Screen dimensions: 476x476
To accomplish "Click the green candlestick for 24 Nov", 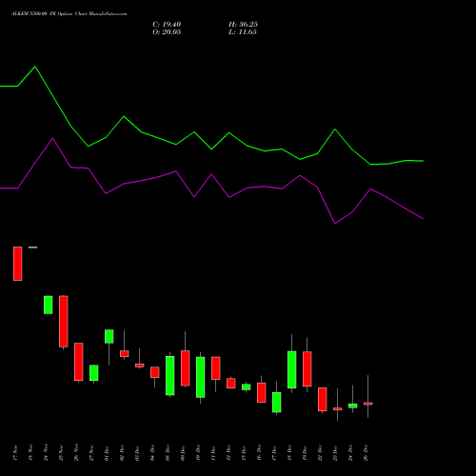I will tap(49, 305).
